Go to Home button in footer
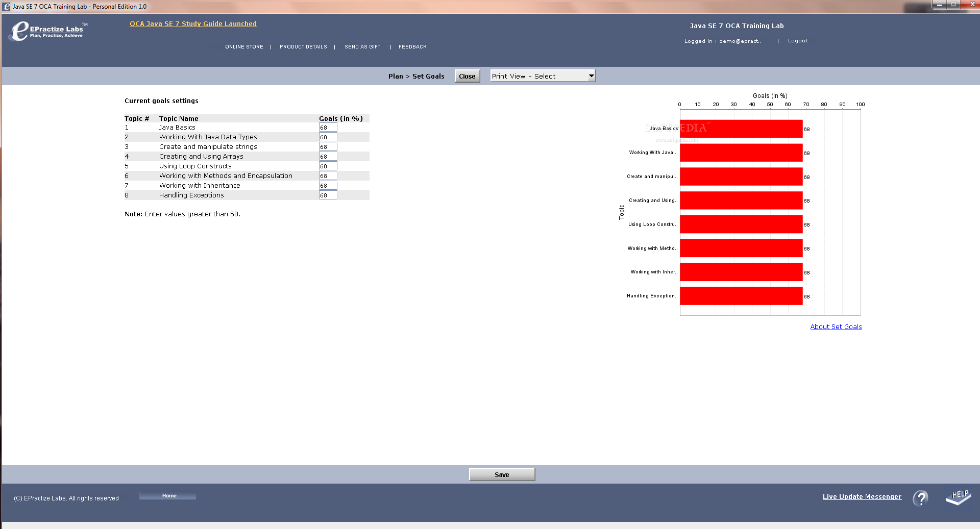 pos(167,496)
